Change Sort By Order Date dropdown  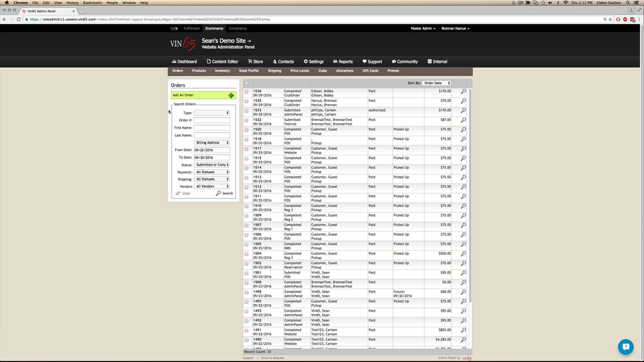click(x=437, y=83)
